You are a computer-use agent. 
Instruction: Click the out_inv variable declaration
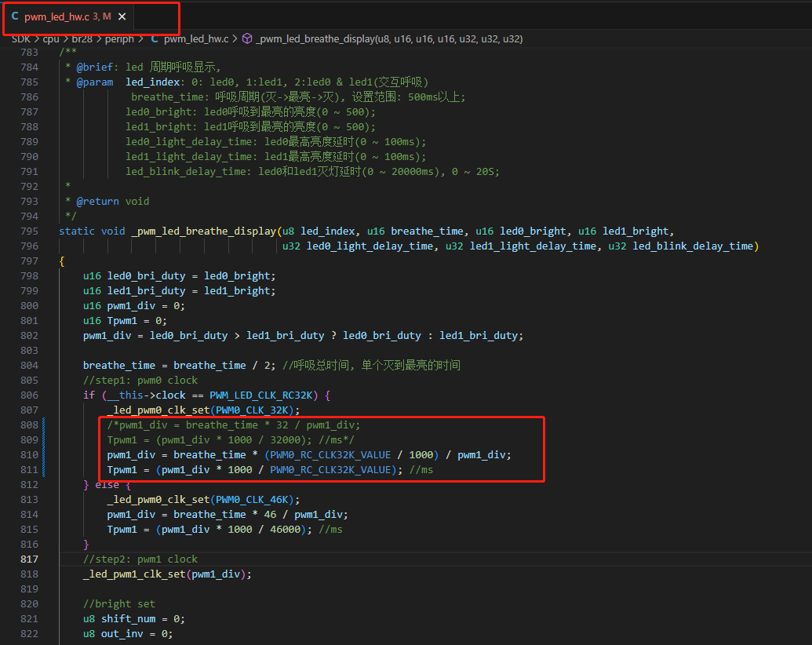click(x=122, y=634)
